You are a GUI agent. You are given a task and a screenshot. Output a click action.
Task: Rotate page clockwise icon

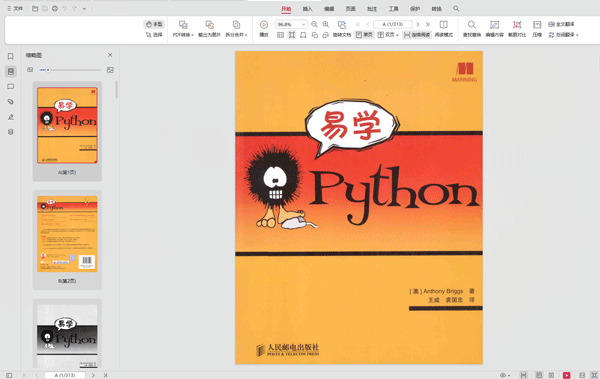tap(326, 35)
